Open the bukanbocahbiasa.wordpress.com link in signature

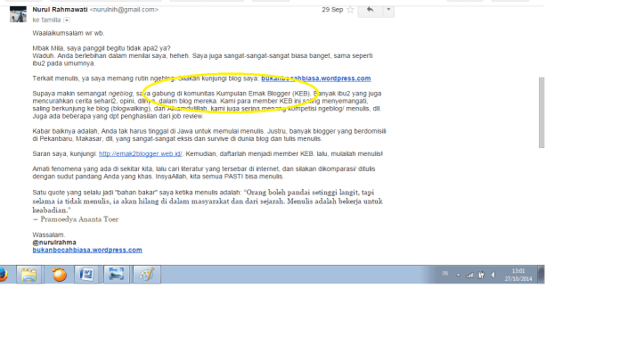[86, 250]
